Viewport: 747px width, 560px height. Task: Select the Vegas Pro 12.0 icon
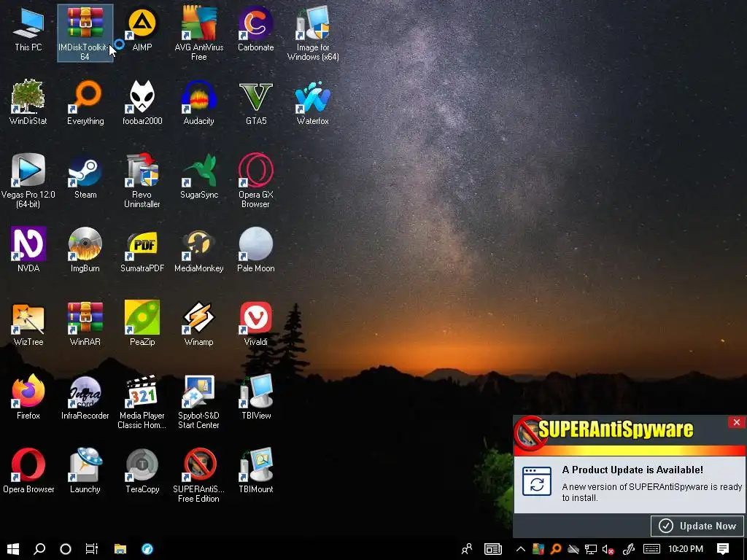[x=28, y=181]
